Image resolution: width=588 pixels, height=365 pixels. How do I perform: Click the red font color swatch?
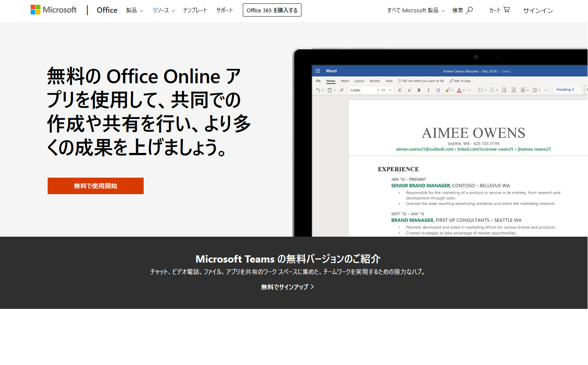[x=459, y=90]
